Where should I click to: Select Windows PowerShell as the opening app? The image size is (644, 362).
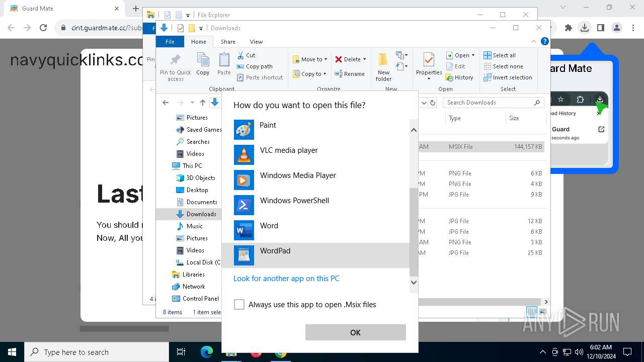pos(316,205)
